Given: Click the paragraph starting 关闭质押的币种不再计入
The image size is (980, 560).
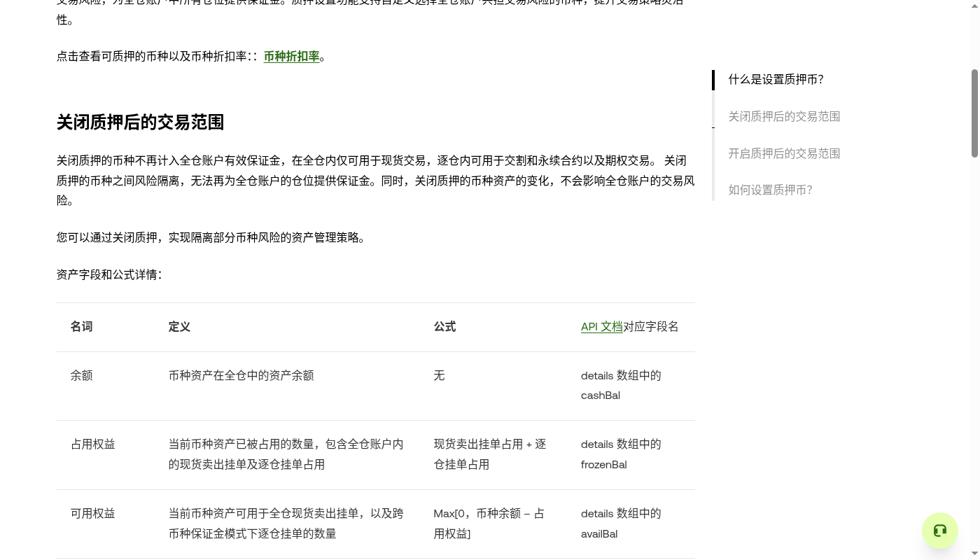Looking at the screenshot, I should point(376,181).
